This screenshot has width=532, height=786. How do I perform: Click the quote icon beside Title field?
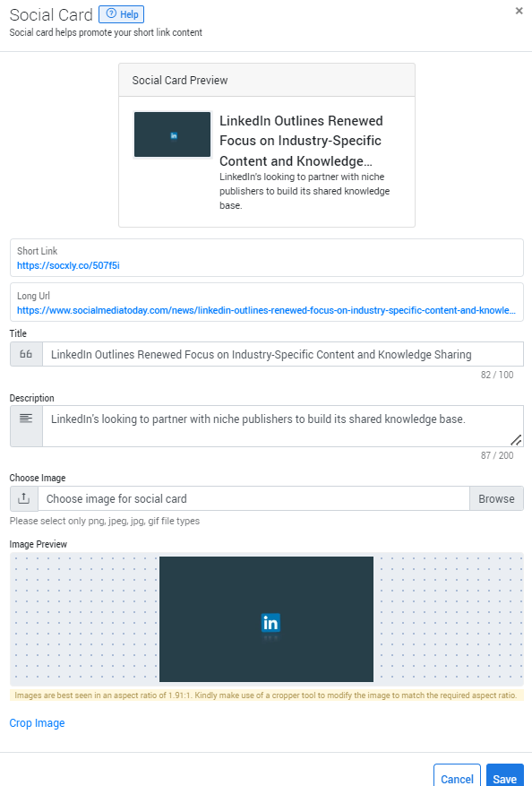pos(26,354)
